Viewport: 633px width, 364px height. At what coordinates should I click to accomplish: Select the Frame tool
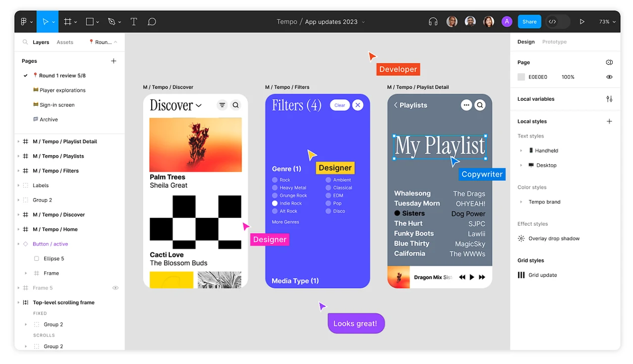(68, 22)
